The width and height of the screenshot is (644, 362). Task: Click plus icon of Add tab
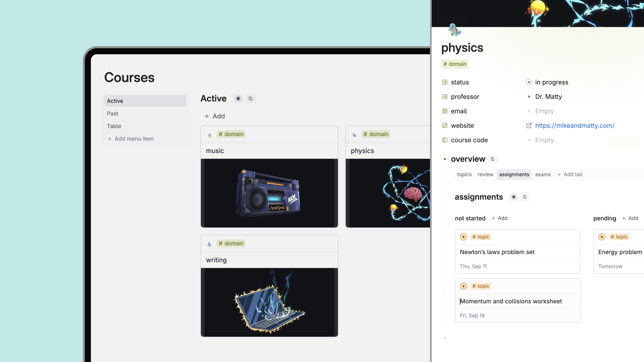[559, 174]
